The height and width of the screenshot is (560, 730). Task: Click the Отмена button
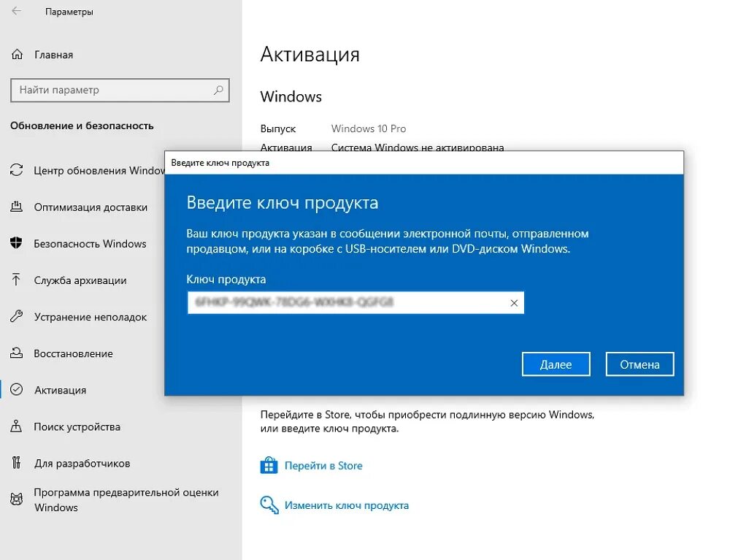click(639, 364)
